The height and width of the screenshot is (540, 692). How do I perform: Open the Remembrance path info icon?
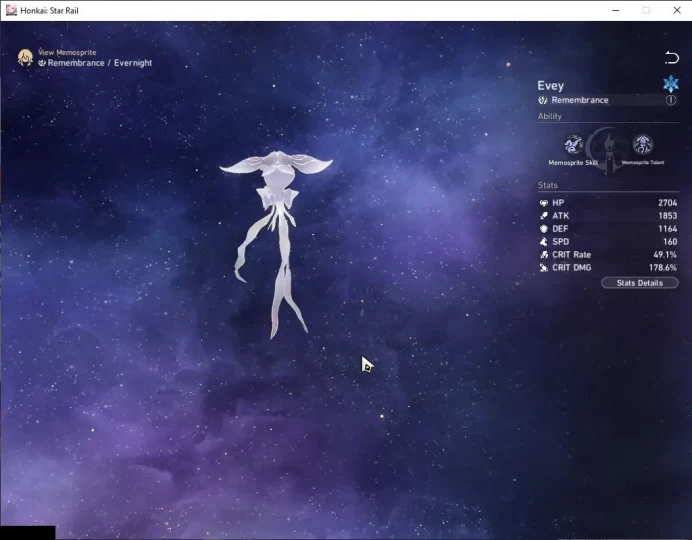pyautogui.click(x=670, y=100)
